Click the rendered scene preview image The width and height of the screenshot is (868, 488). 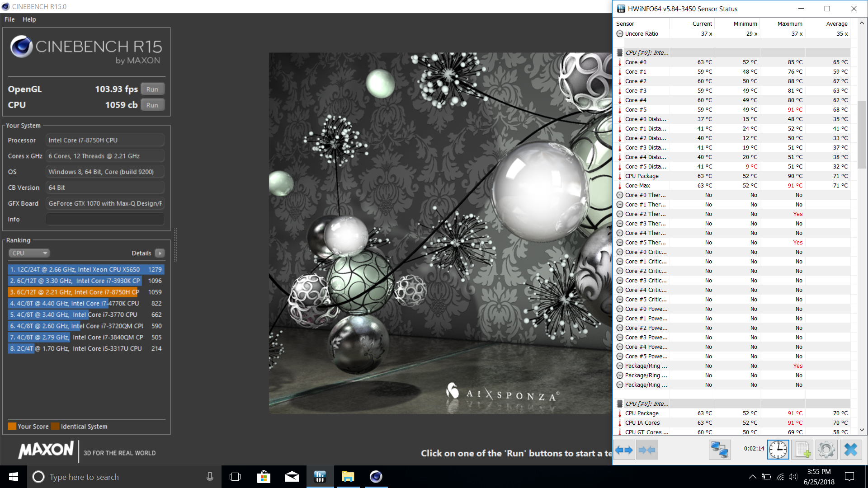[440, 233]
